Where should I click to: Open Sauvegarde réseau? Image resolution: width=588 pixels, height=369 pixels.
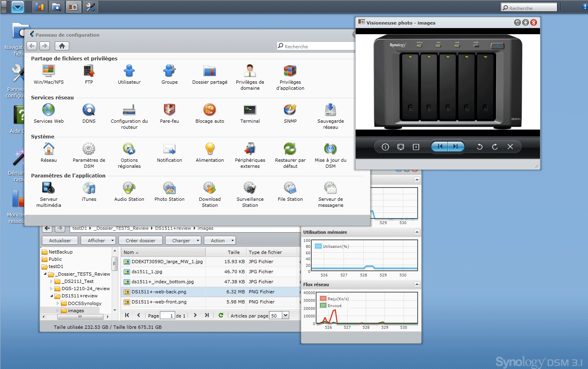pyautogui.click(x=330, y=110)
